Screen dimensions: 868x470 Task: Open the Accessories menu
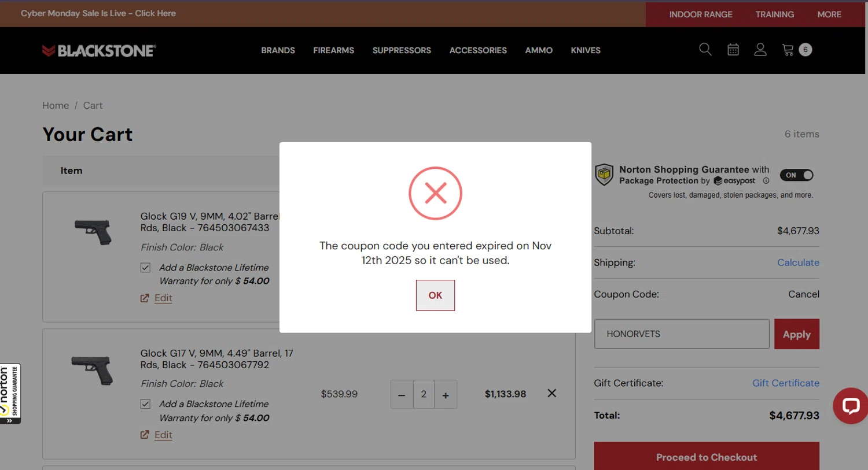click(x=478, y=50)
